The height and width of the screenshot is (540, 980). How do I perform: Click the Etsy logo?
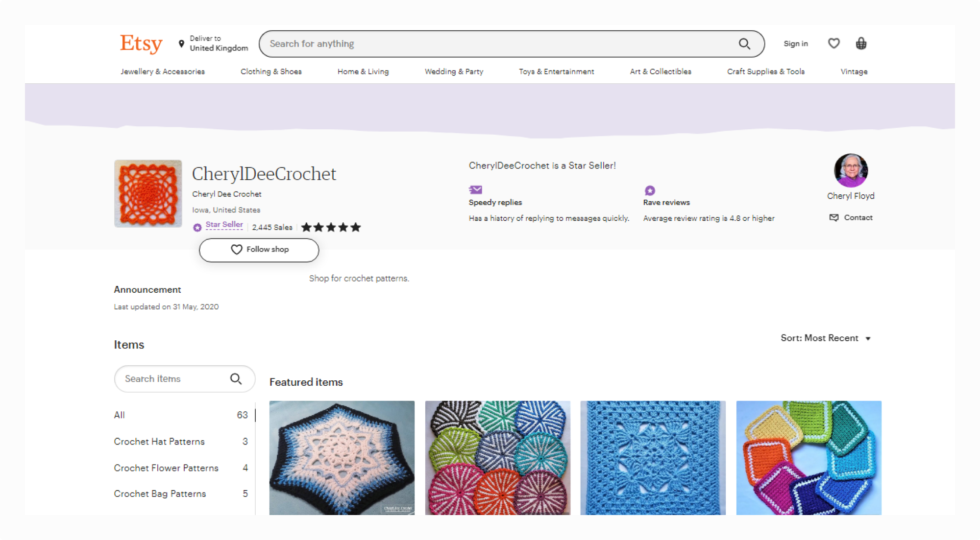click(141, 44)
